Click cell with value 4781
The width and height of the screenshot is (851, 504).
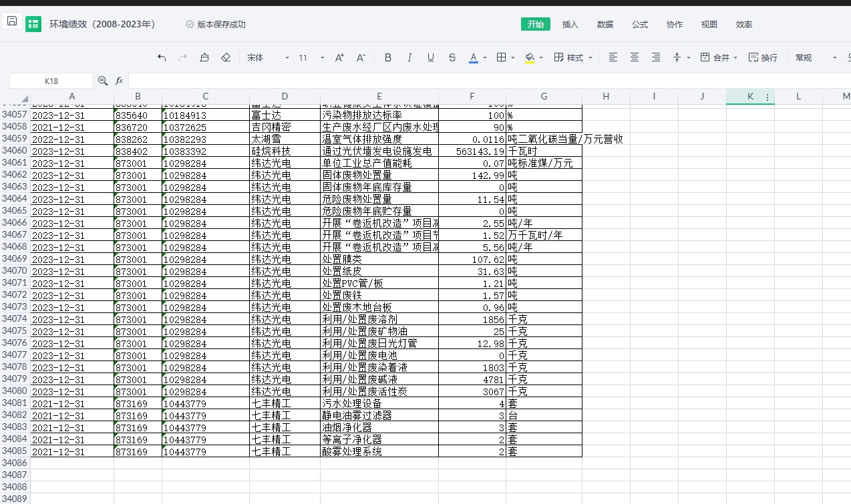click(472, 379)
